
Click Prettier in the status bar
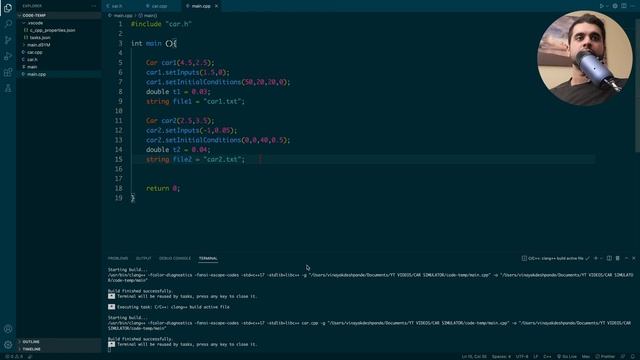click(605, 356)
